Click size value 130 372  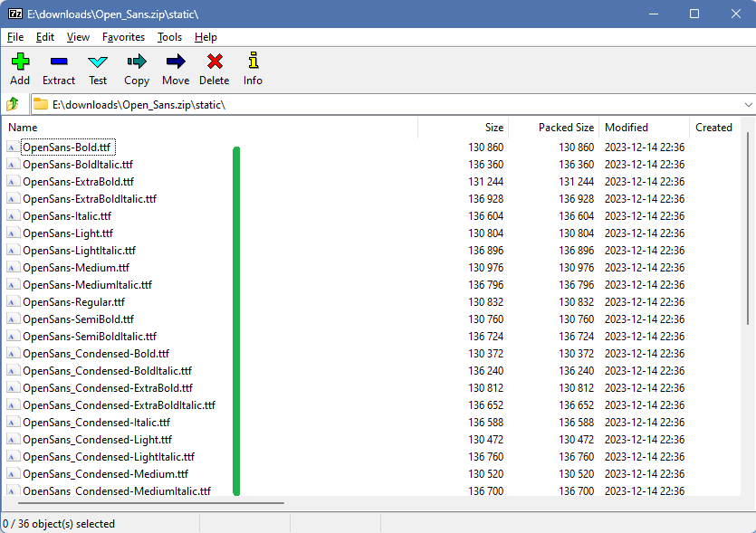click(485, 353)
